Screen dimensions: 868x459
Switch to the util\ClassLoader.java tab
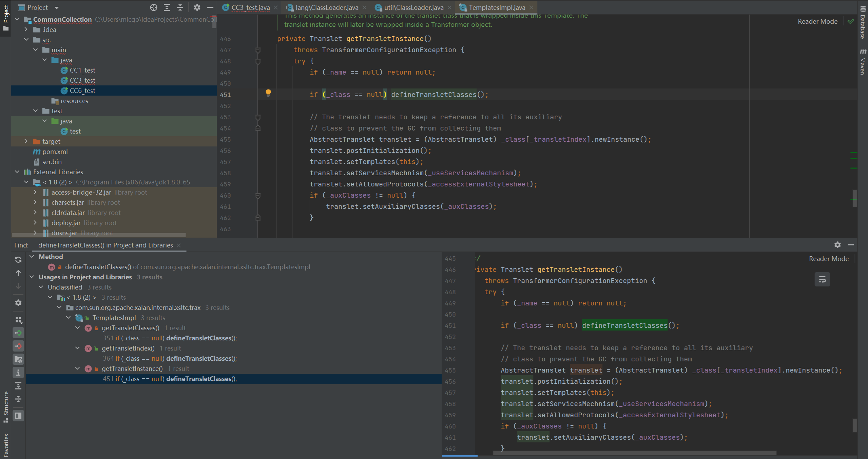pyautogui.click(x=413, y=7)
